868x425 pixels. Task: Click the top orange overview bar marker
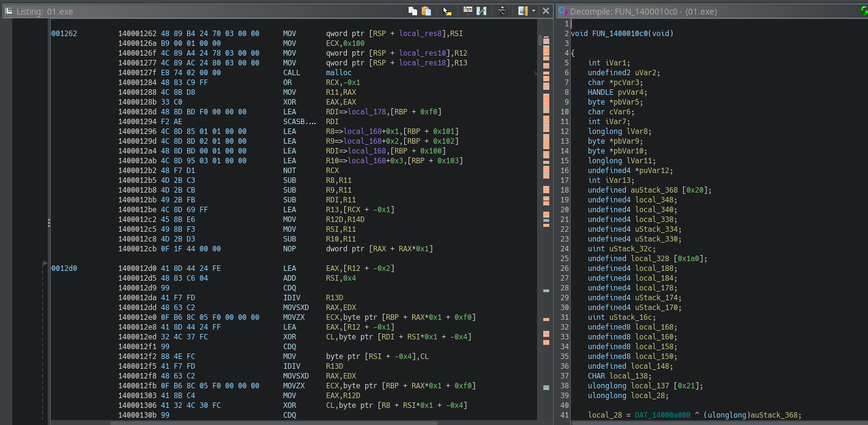point(546,42)
